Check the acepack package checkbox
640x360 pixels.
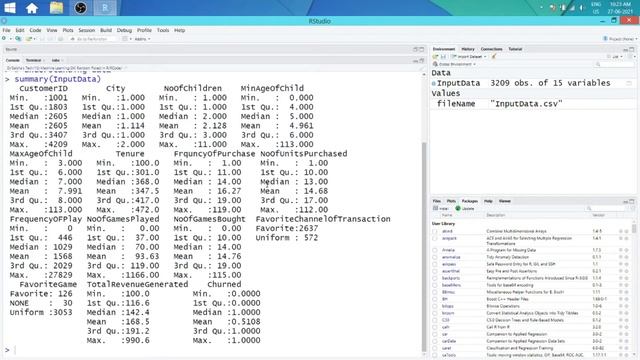tap(435, 238)
